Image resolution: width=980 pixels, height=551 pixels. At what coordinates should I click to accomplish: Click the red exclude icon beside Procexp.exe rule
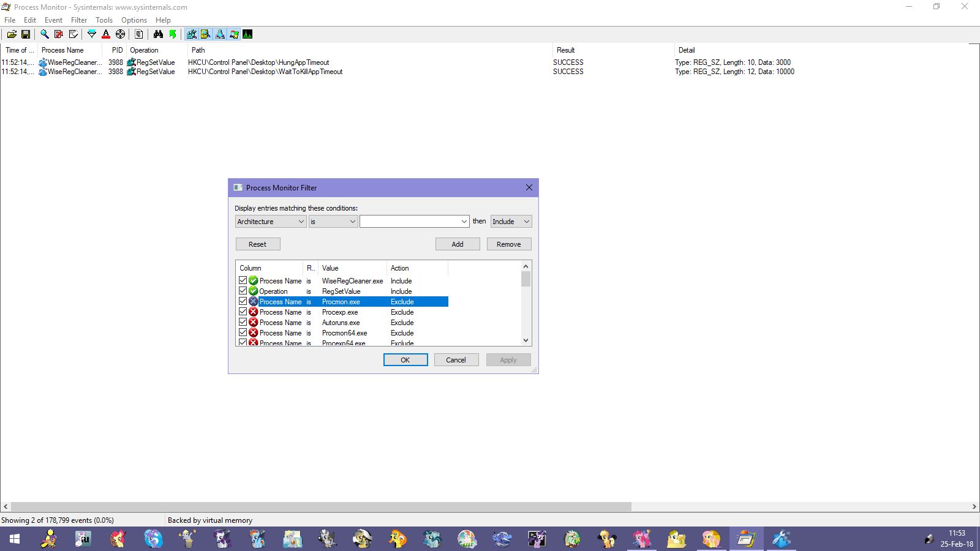253,312
